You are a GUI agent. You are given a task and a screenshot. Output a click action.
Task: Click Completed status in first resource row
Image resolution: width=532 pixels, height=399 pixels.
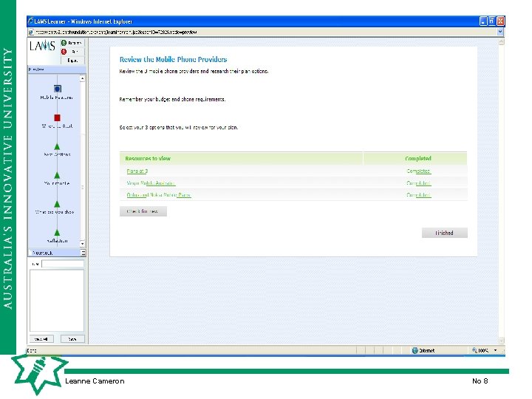tap(419, 171)
